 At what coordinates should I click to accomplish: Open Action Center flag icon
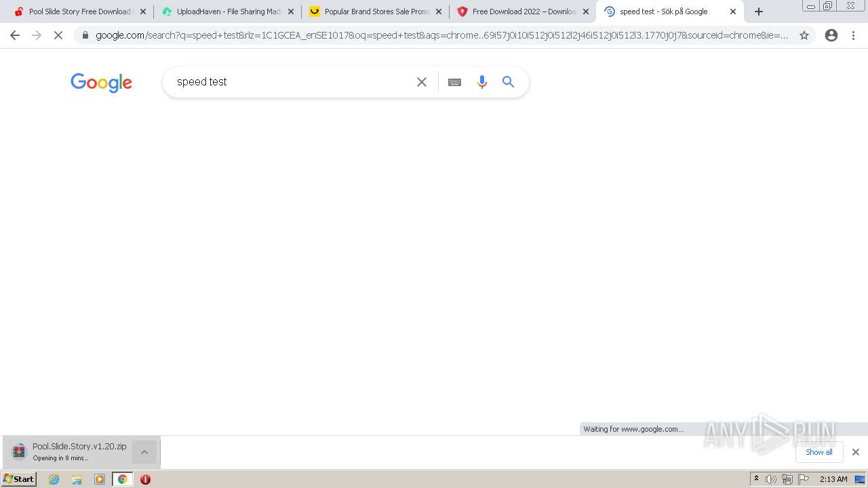[x=804, y=479]
